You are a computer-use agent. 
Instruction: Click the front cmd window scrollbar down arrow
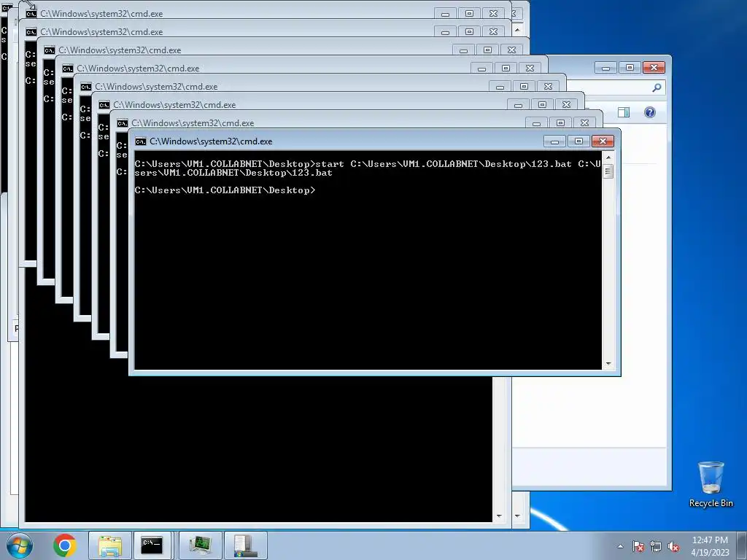[x=608, y=364]
